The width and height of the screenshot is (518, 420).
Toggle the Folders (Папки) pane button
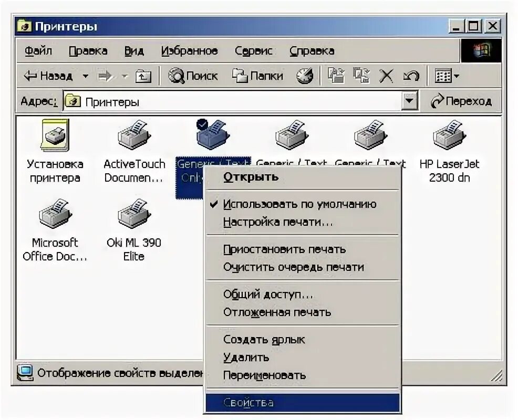click(x=257, y=76)
